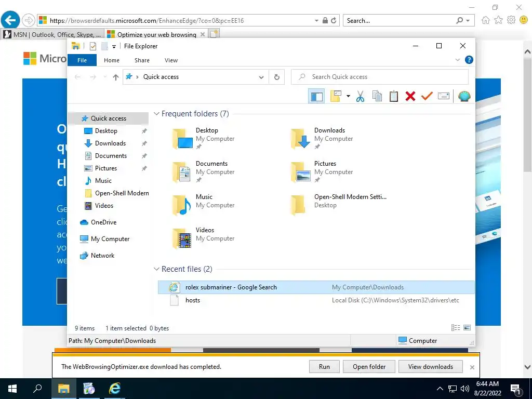This screenshot has width=532, height=399.
Task: Select OneDrive in the navigation pane
Action: click(x=103, y=222)
